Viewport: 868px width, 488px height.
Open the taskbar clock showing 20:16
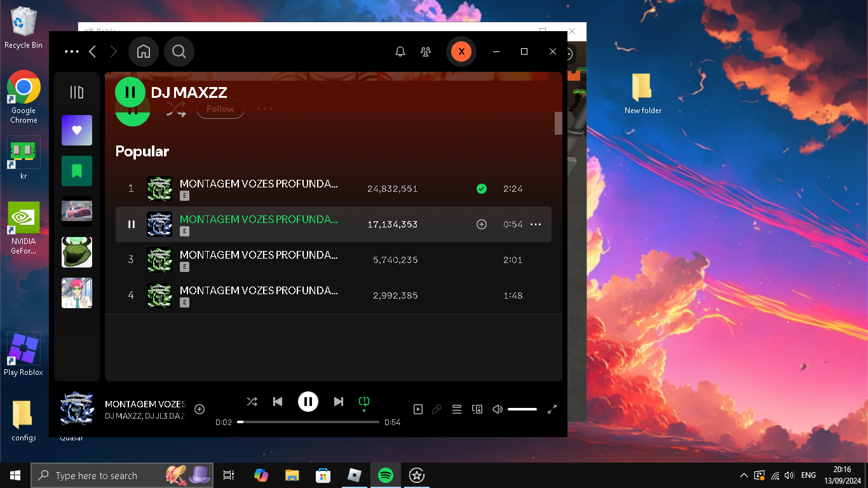tap(842, 475)
